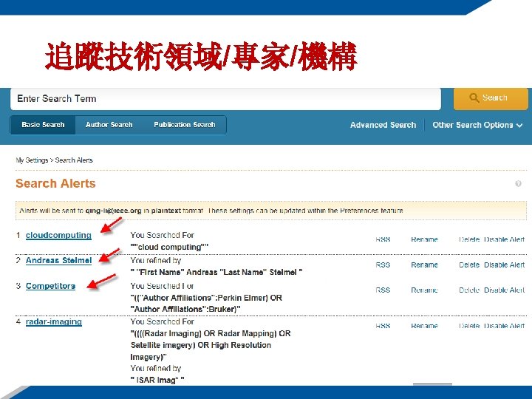Delete the Competitors alert
The image size is (532, 399).
pos(469,290)
